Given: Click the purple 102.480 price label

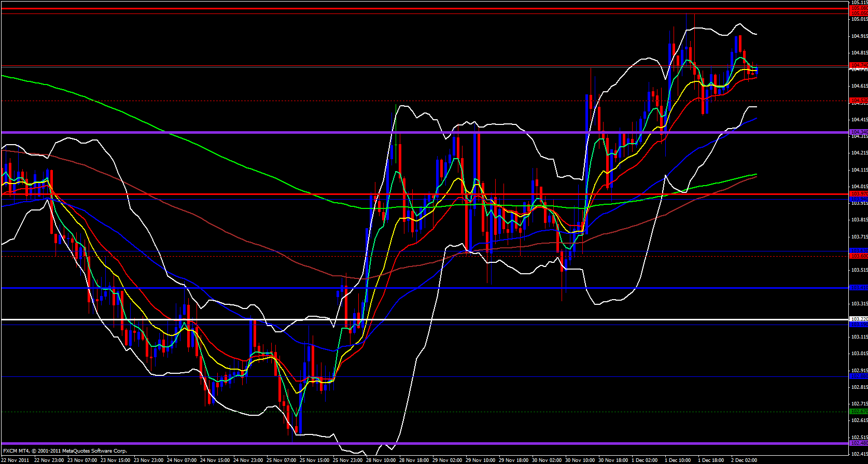Looking at the screenshot, I should (859, 443).
